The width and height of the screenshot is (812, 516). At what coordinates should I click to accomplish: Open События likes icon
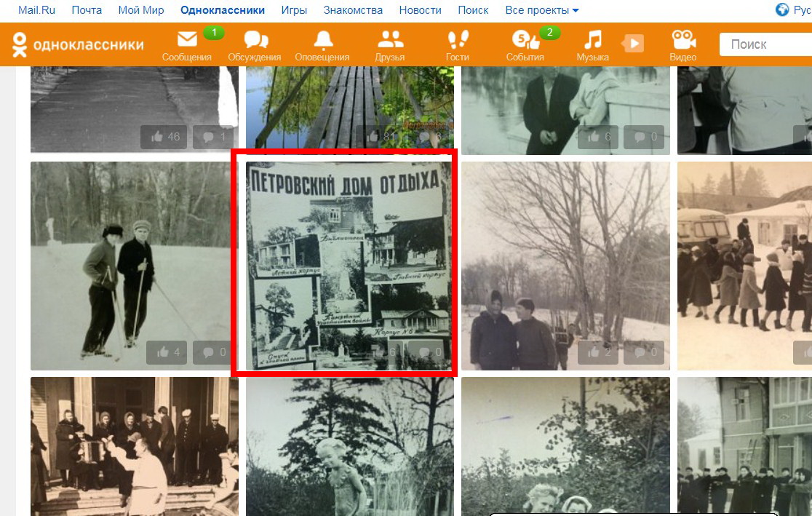[525, 40]
